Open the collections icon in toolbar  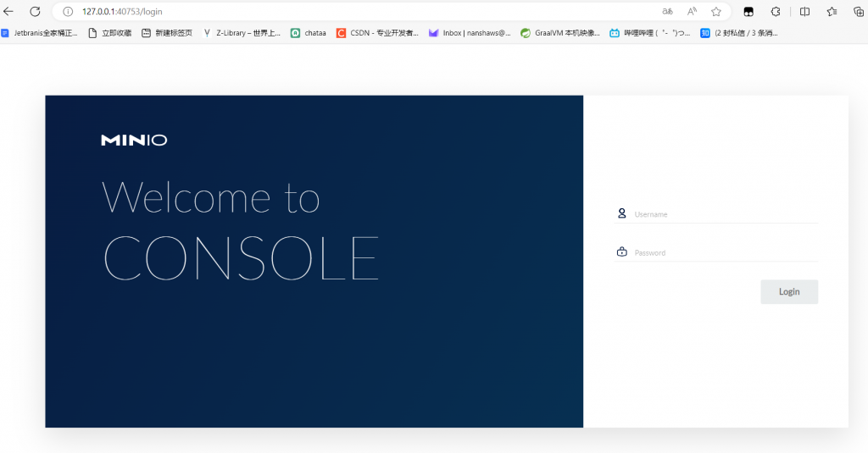click(x=856, y=12)
